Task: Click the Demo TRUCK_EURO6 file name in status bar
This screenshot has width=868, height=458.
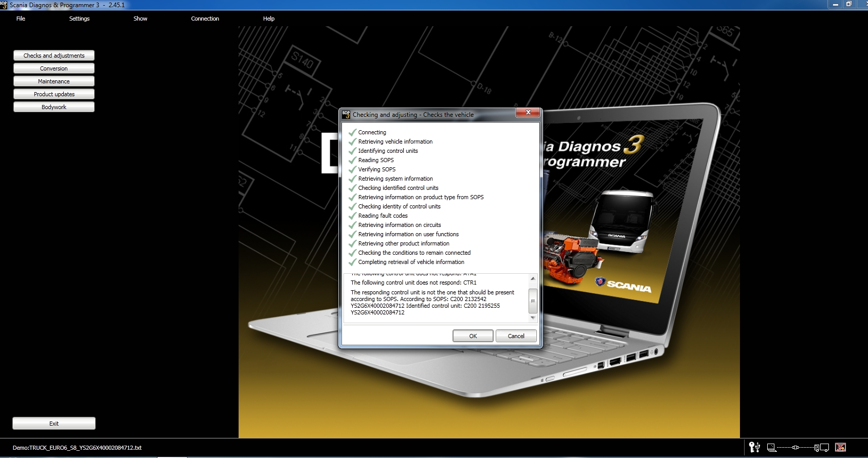Action: click(x=77, y=448)
